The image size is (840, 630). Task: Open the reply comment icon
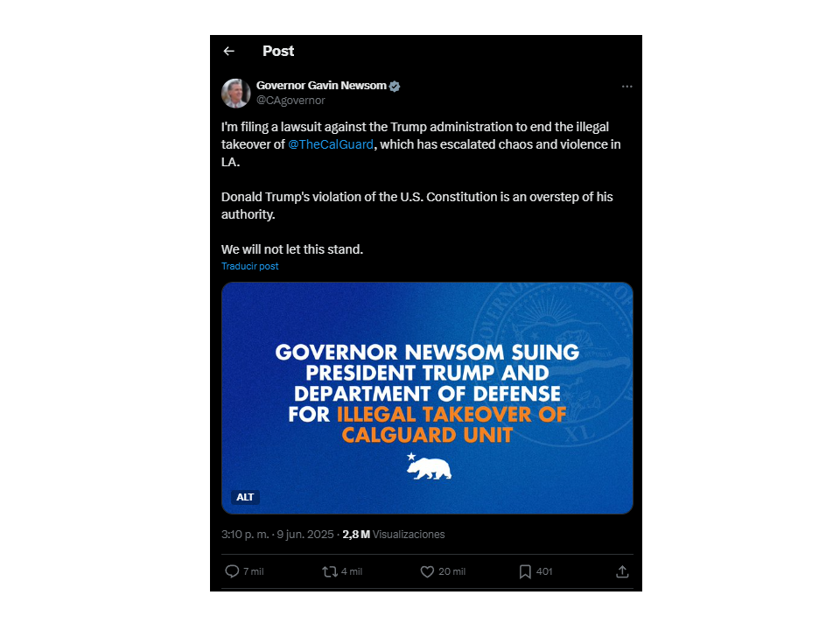232,571
